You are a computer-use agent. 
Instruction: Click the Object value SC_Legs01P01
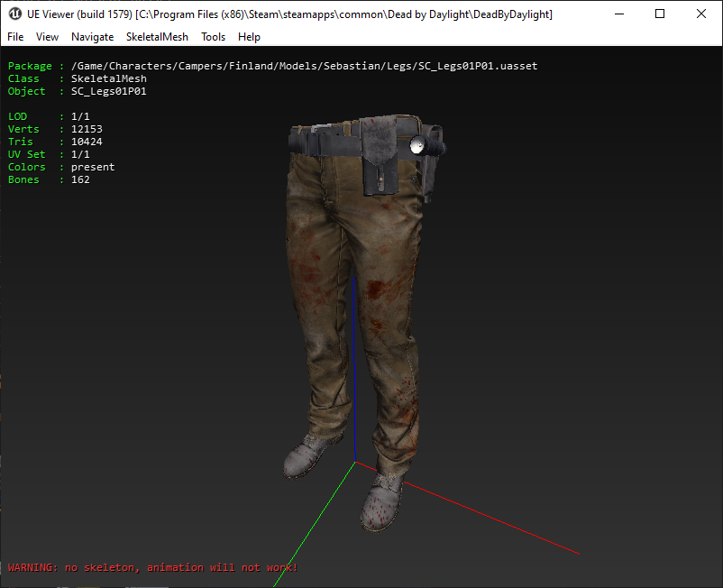tap(109, 91)
